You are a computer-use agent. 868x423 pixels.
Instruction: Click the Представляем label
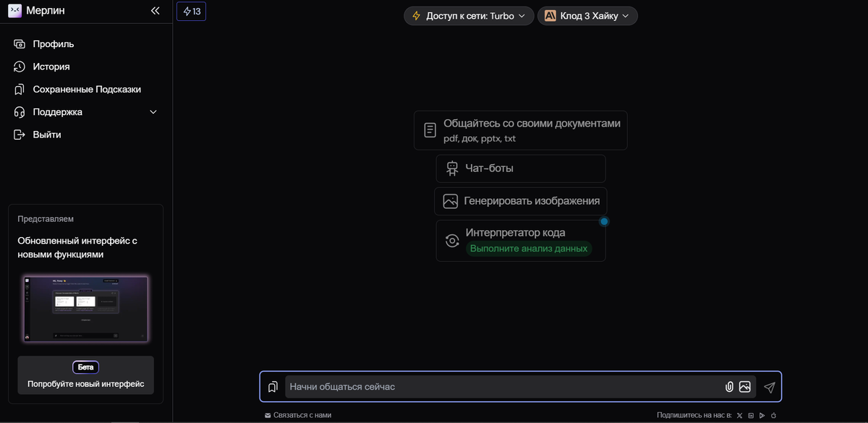tap(46, 219)
